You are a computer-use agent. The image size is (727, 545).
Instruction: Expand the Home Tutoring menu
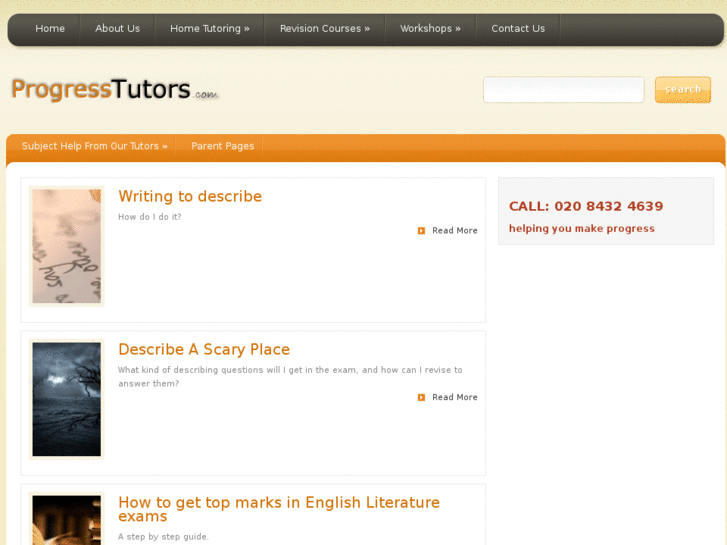pos(210,29)
